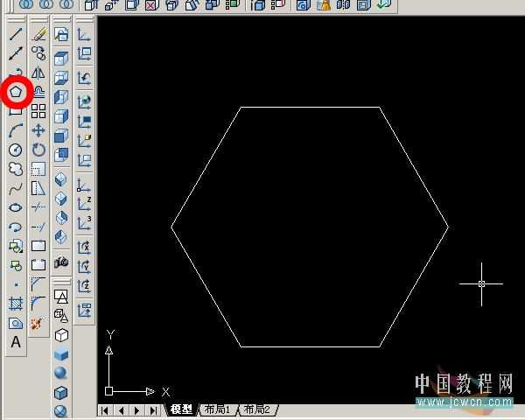
Task: Open the Named Views dialog icon
Action: [x=61, y=34]
